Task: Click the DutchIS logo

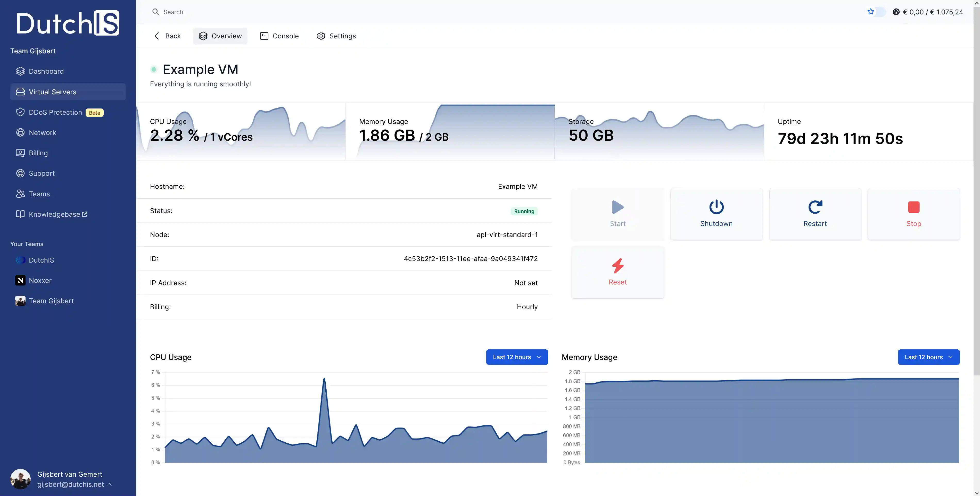Action: [x=68, y=23]
